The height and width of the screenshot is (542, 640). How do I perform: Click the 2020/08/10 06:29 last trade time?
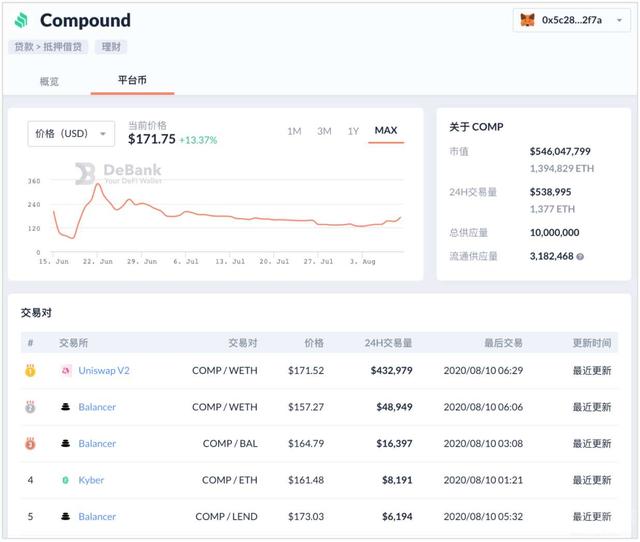pos(483,371)
